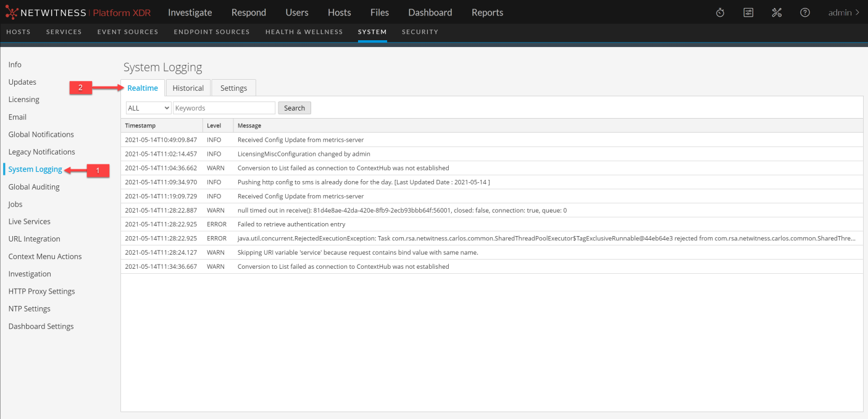Open the Settings tab
Screen dimensions: 868x419
click(233, 87)
